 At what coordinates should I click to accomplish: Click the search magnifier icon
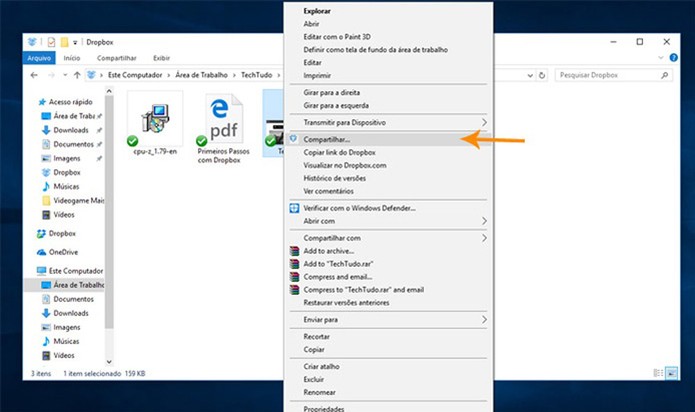664,75
